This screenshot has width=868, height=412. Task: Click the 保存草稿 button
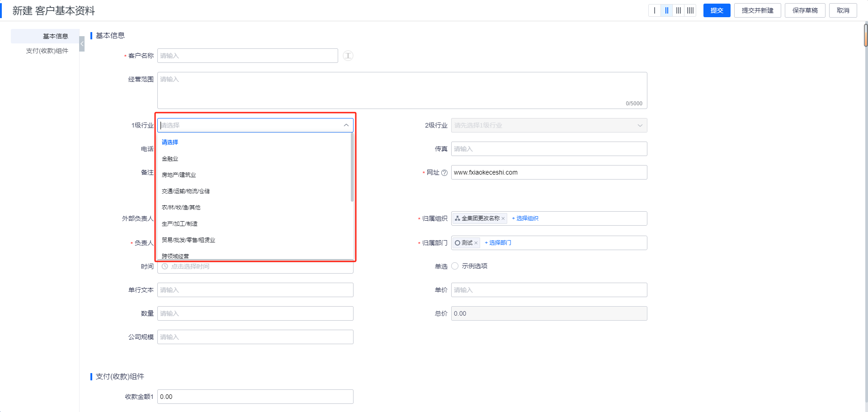(805, 10)
